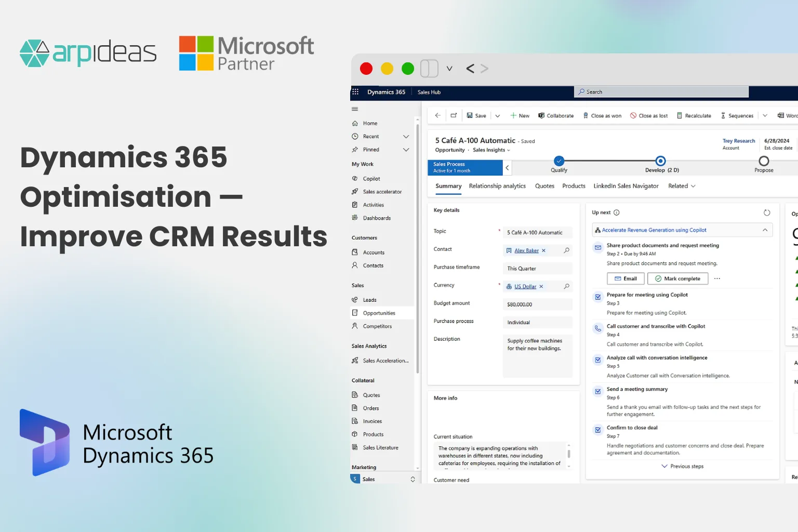Screen dimensions: 798x532
Task: Refresh the Up next panel
Action: 767,212
